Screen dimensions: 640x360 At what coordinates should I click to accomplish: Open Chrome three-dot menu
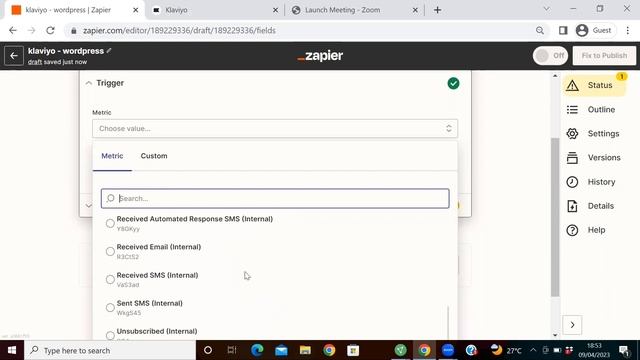(x=628, y=31)
